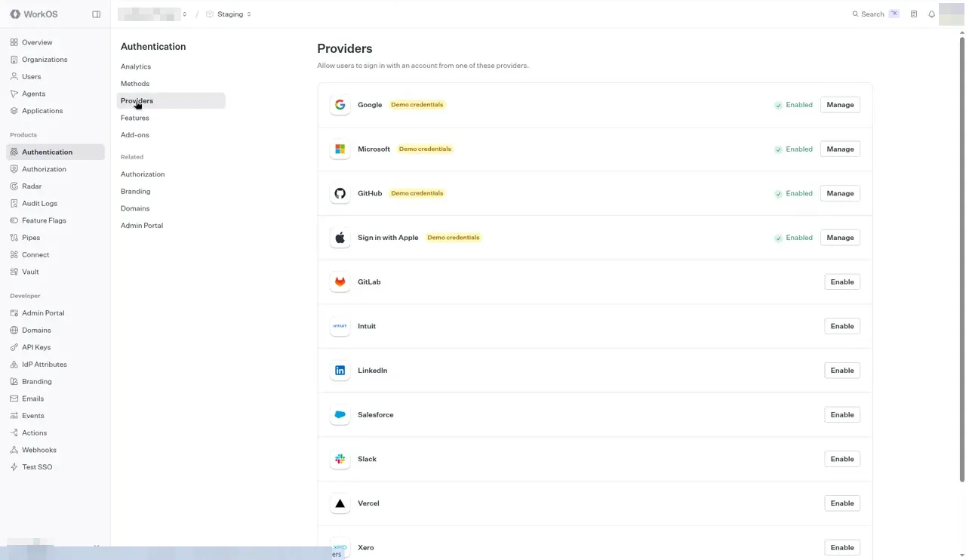Screen dimensions: 966x560
Task: Click the Feature Flags toggle icon
Action: [x=14, y=220]
